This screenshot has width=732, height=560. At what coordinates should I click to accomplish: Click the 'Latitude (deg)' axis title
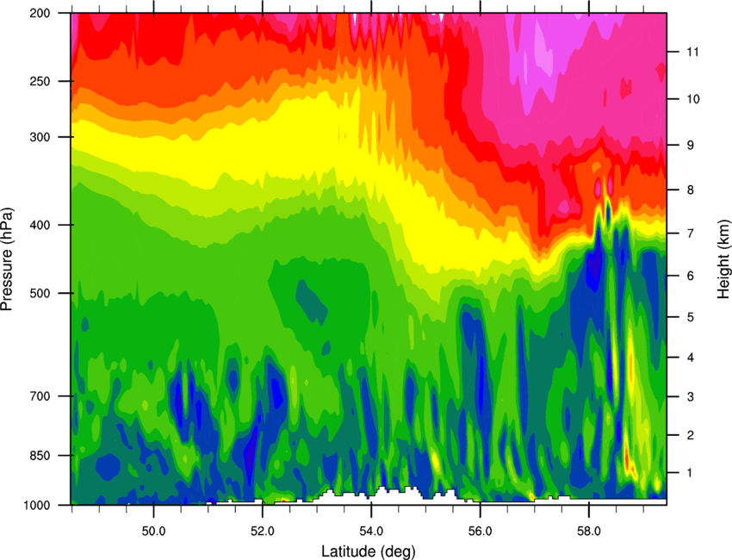(368, 551)
